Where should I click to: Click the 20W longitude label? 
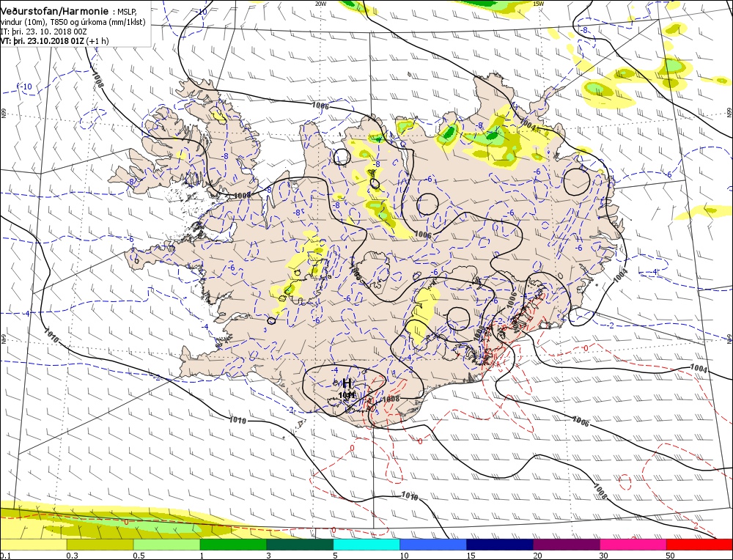tap(320, 3)
